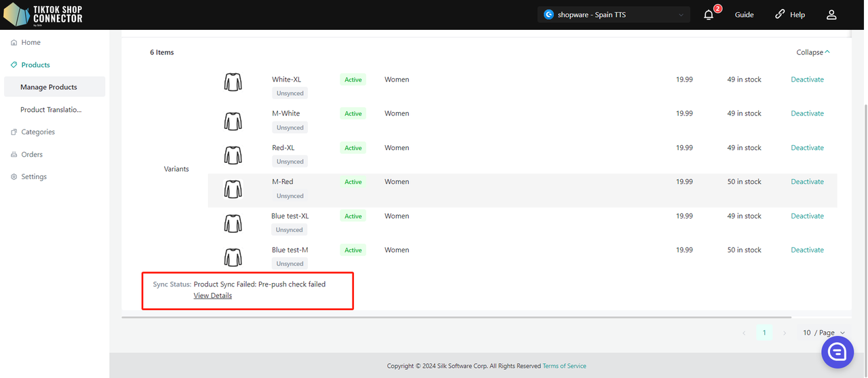Open the chat support bubble
Viewport: 868px width, 378px height.
click(x=837, y=352)
